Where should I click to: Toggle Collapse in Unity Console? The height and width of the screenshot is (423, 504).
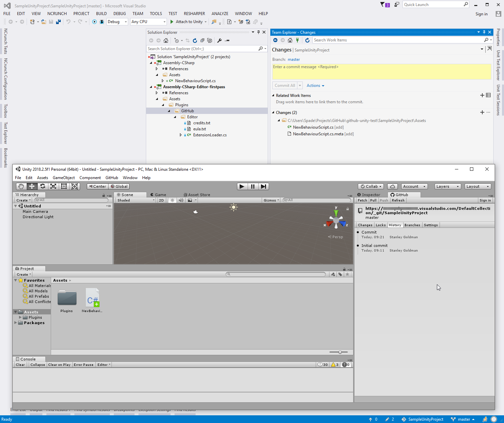click(x=38, y=365)
